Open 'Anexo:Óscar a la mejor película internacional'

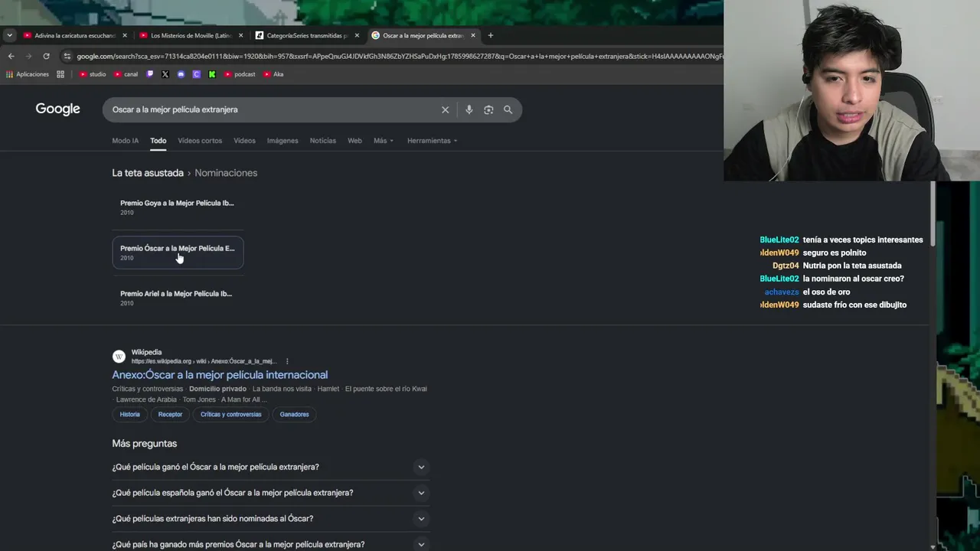(x=220, y=375)
